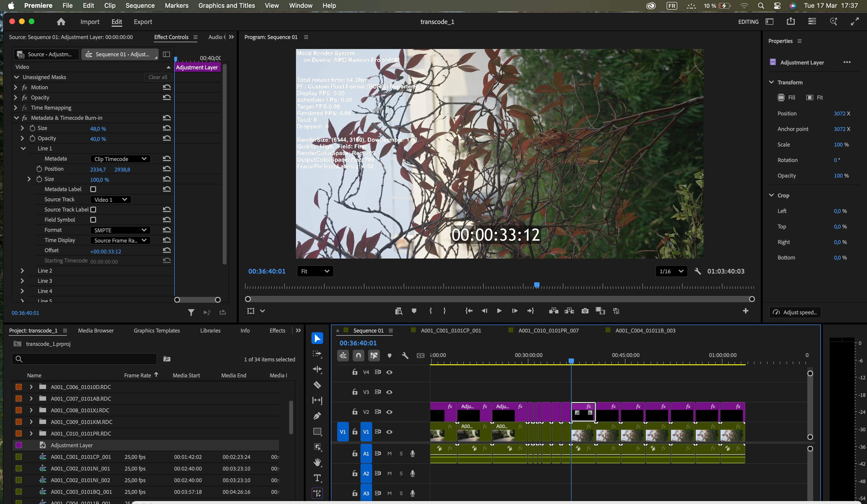Click the Adjust speed button
867x504 pixels.
tap(795, 312)
